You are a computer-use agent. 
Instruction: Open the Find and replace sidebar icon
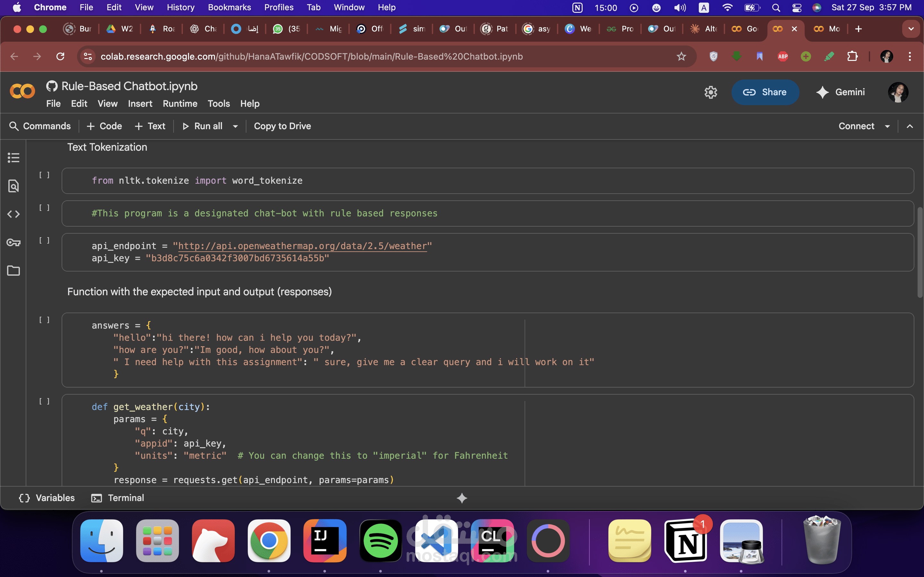click(x=13, y=186)
